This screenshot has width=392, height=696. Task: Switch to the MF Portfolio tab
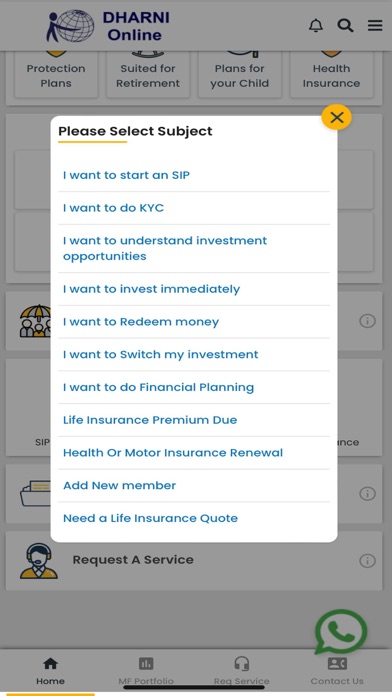coord(146,672)
